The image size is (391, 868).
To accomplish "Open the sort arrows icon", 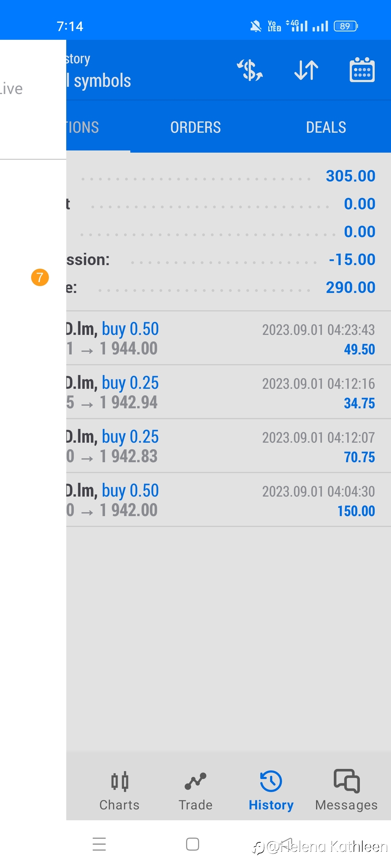I will click(x=306, y=70).
